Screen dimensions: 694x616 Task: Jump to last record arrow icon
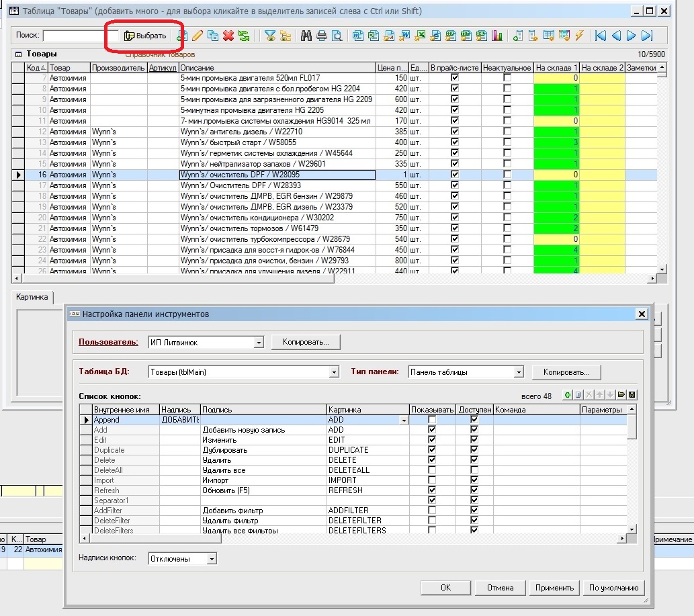[x=647, y=36]
